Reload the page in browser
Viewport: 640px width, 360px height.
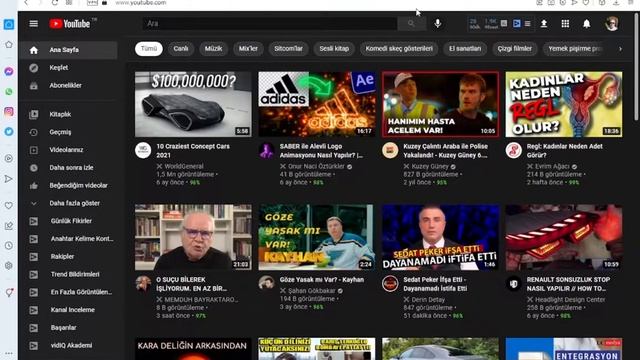[x=55, y=2]
